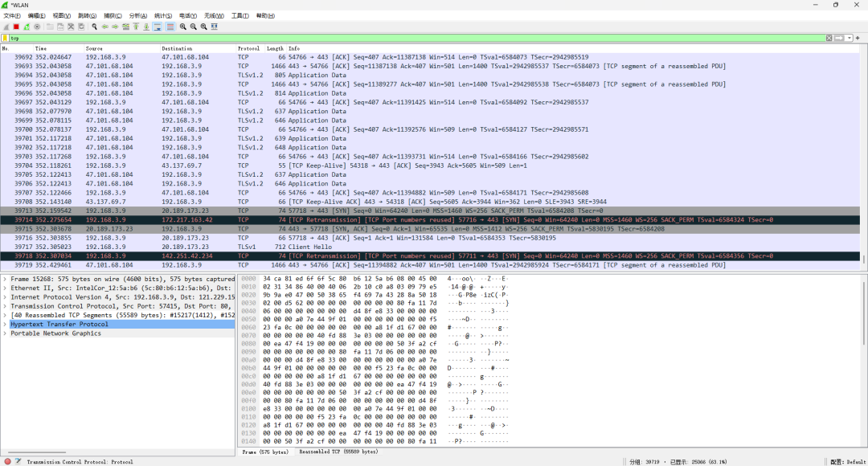This screenshot has height=466, width=868.
Task: Jump to the last packet
Action: 146,27
